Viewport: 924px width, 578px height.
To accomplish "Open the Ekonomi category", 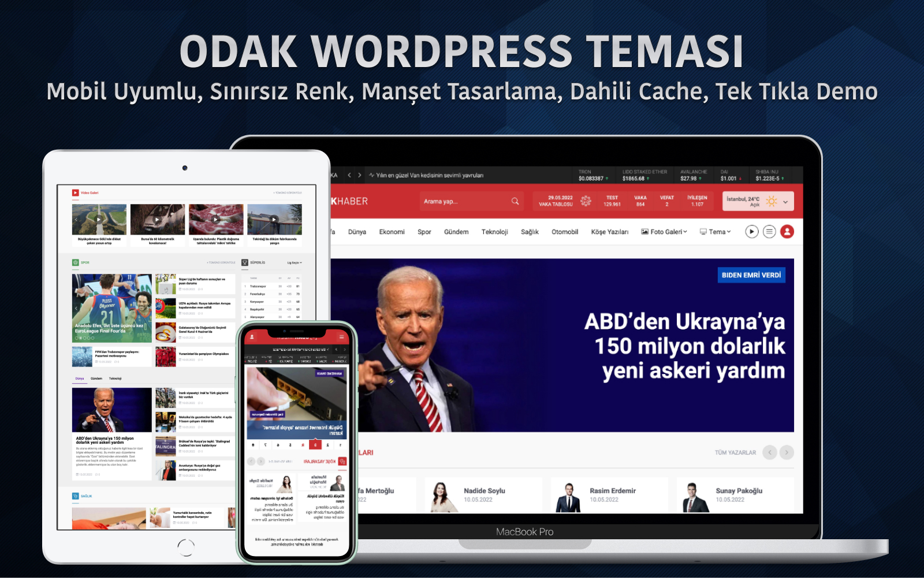I will click(392, 232).
